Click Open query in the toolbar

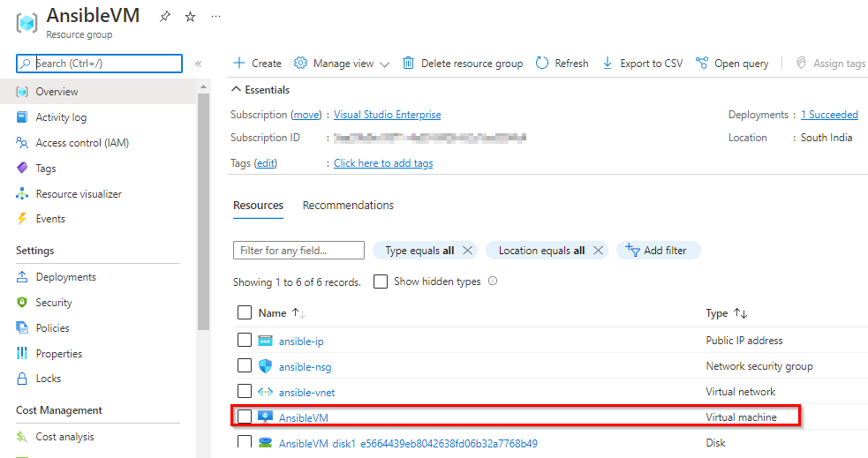(732, 64)
